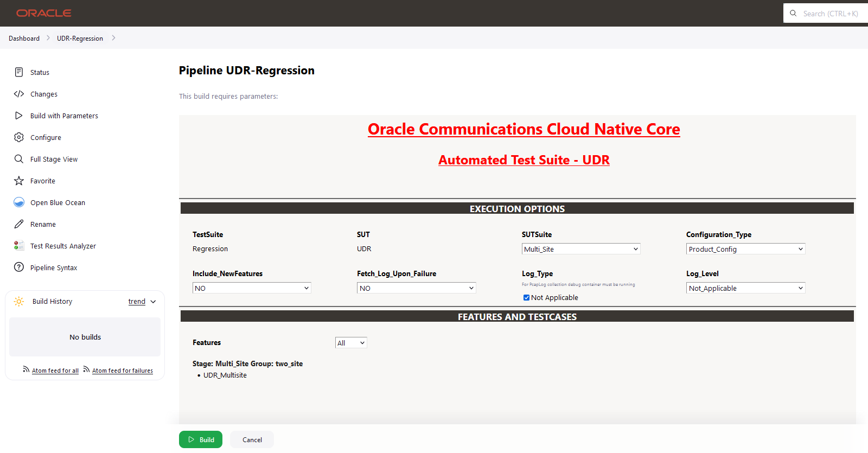Click the search magnifier icon
The height and width of the screenshot is (453, 868).
click(793, 13)
